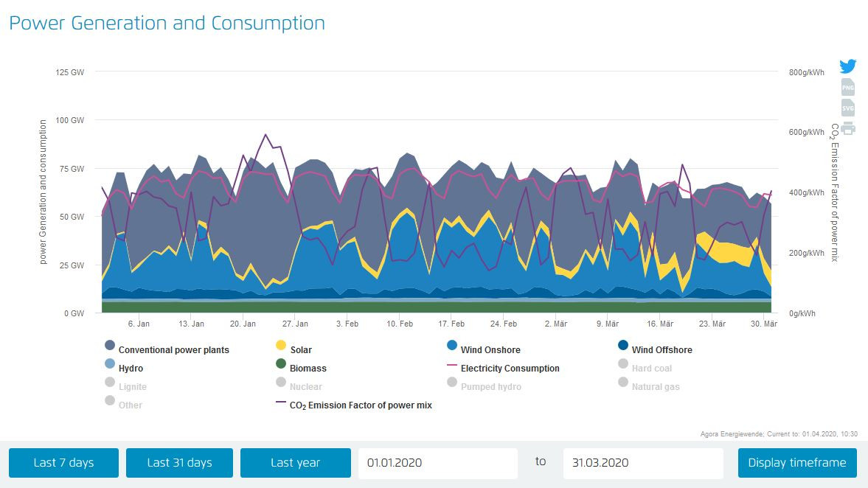868x488 pixels.
Task: Toggle Conventional power plants legend entry
Action: [173, 350]
